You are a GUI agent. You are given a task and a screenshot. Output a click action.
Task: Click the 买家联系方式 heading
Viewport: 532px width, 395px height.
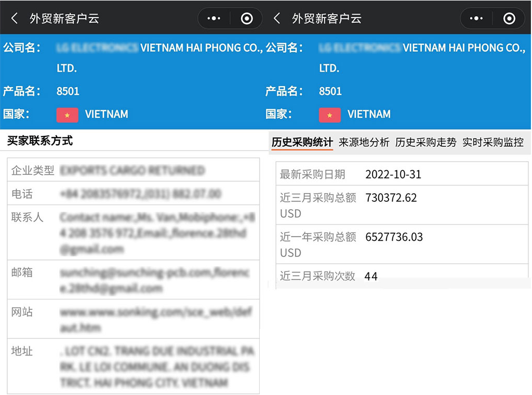40,141
